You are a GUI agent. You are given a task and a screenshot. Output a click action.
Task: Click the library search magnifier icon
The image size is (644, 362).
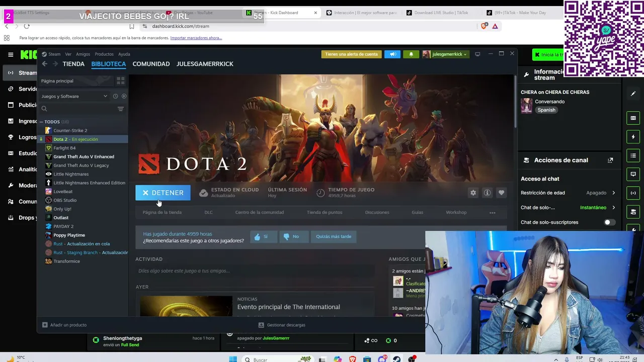click(x=44, y=109)
